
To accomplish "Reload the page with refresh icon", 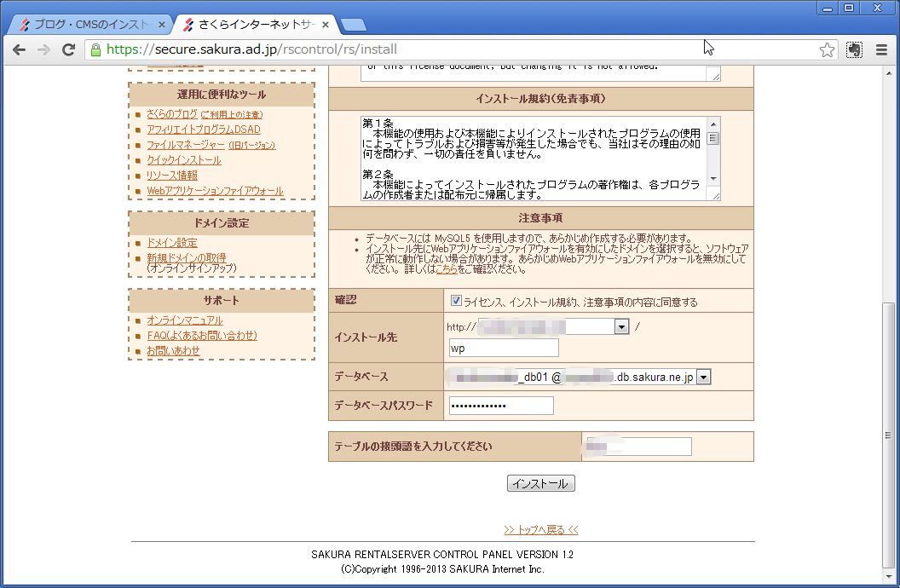I will (68, 50).
